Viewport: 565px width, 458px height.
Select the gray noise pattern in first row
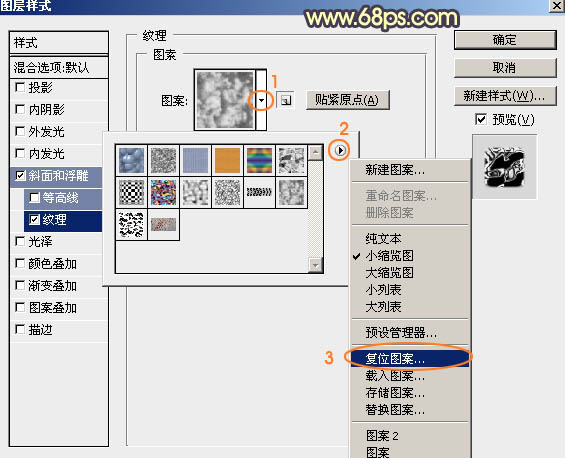coord(163,161)
